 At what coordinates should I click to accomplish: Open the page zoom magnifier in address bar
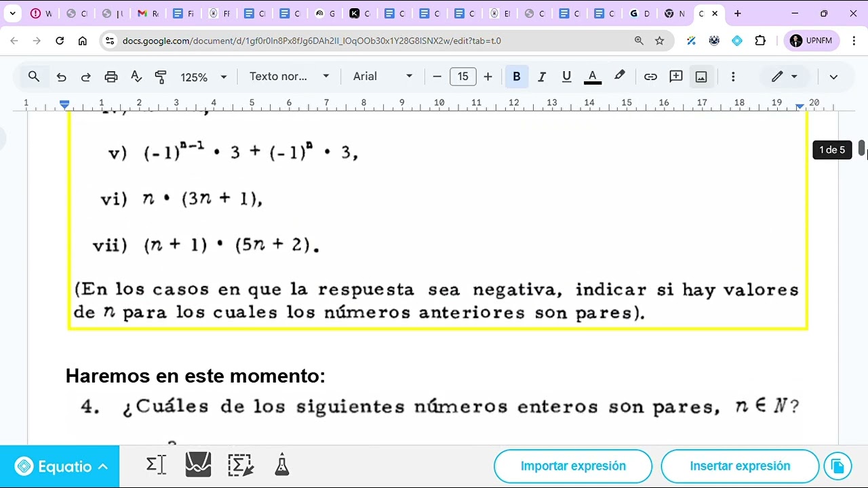point(639,41)
